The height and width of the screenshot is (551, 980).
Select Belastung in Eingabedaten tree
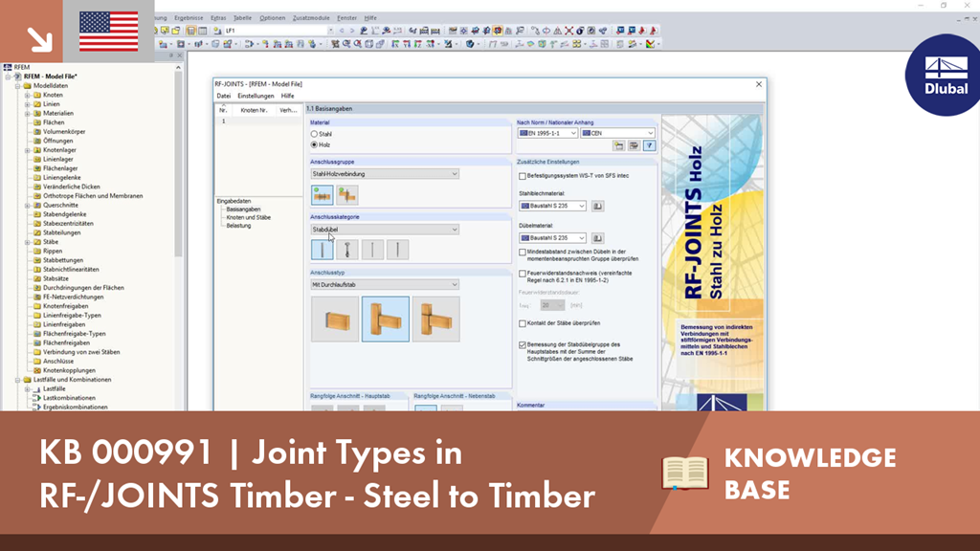(x=238, y=226)
